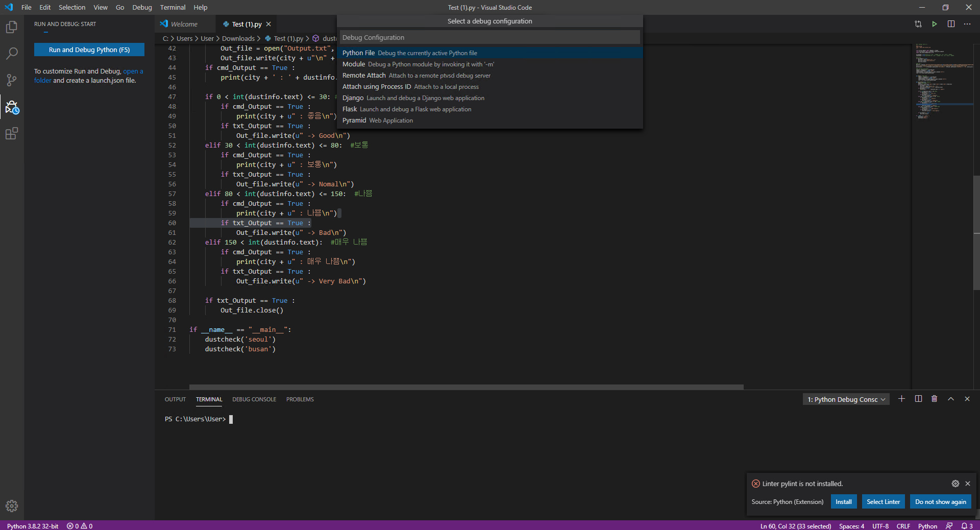Open the Terminal menu

coord(173,7)
